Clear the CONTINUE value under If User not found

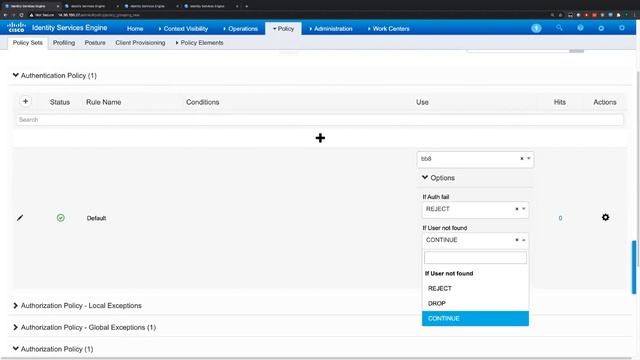517,240
